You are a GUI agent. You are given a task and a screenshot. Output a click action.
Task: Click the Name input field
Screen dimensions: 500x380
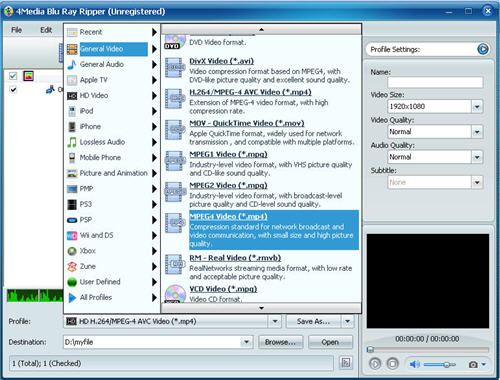pos(435,82)
